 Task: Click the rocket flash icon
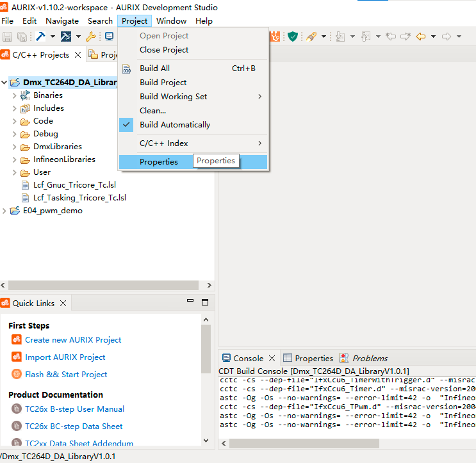pos(311,37)
